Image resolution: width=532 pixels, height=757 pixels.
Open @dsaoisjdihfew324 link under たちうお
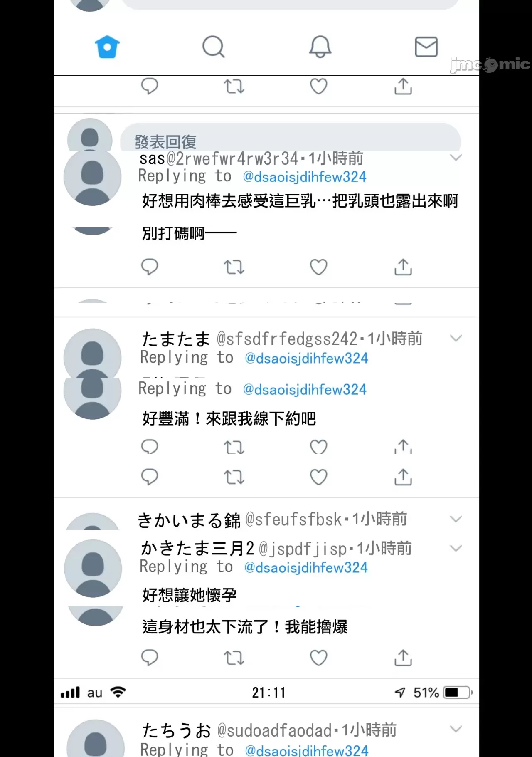click(307, 750)
